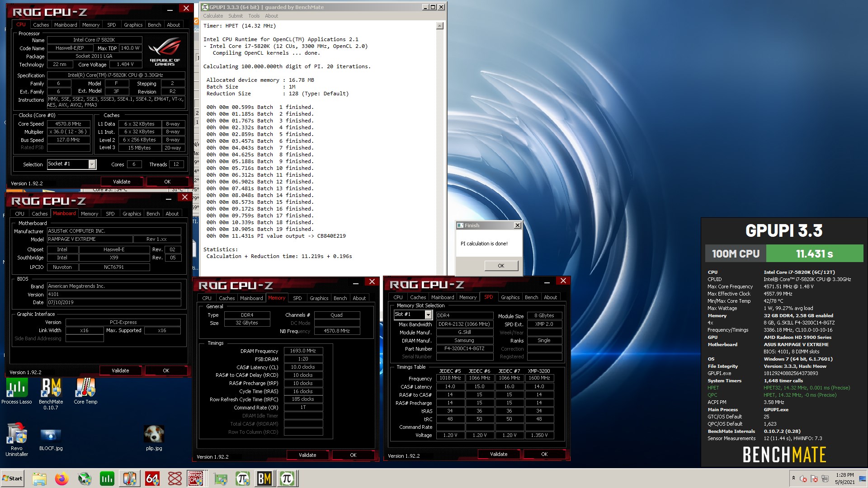
Task: Show hidden tray icons chevron
Action: [x=793, y=478]
